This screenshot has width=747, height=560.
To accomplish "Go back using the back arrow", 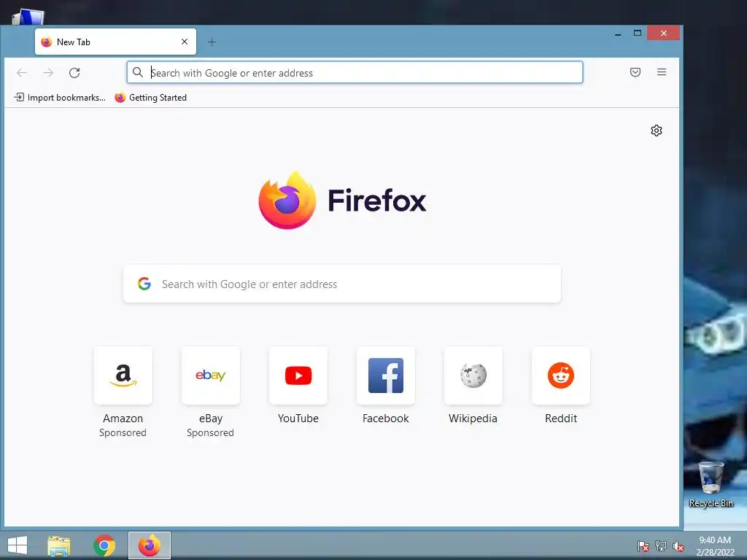I will 22,73.
